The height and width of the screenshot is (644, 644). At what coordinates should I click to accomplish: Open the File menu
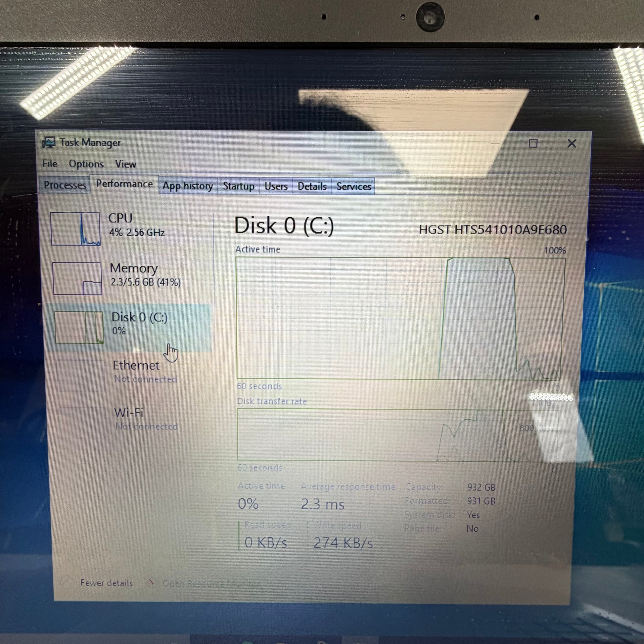[x=50, y=164]
